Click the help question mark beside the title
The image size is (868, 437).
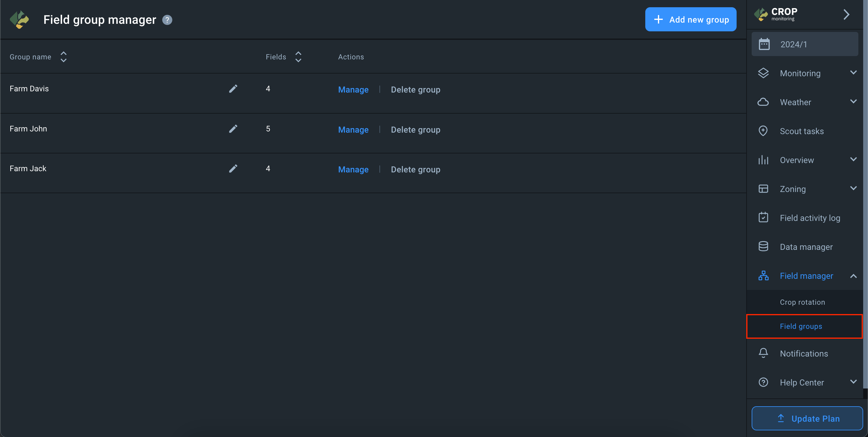click(x=167, y=20)
